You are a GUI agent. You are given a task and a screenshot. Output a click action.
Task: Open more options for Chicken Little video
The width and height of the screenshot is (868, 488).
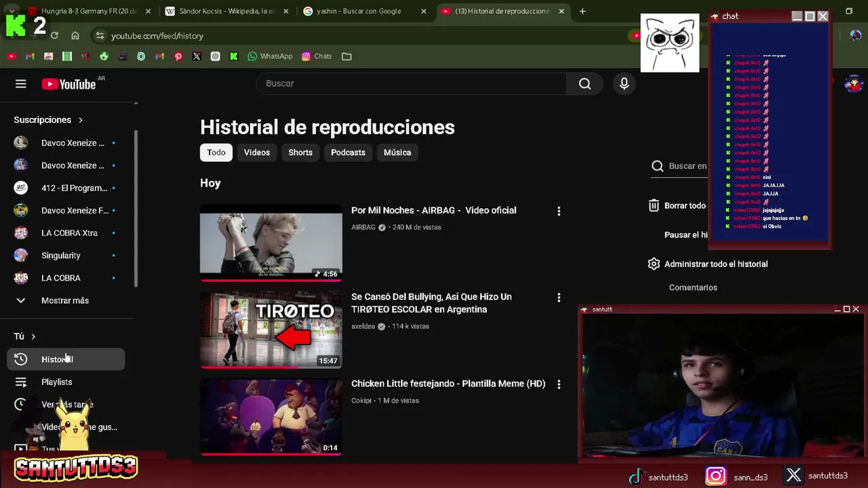pyautogui.click(x=559, y=384)
